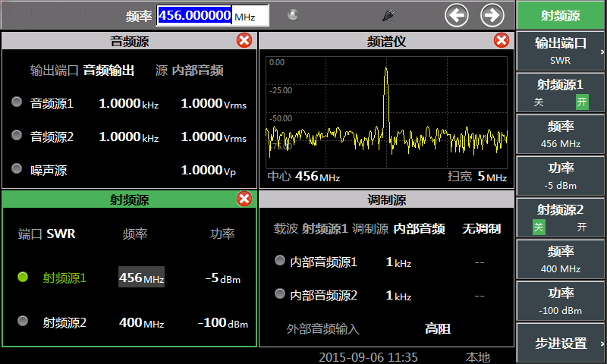Toggle 射频源2 关/开 switch in side menu
607x364 pixels.
(x=561, y=227)
